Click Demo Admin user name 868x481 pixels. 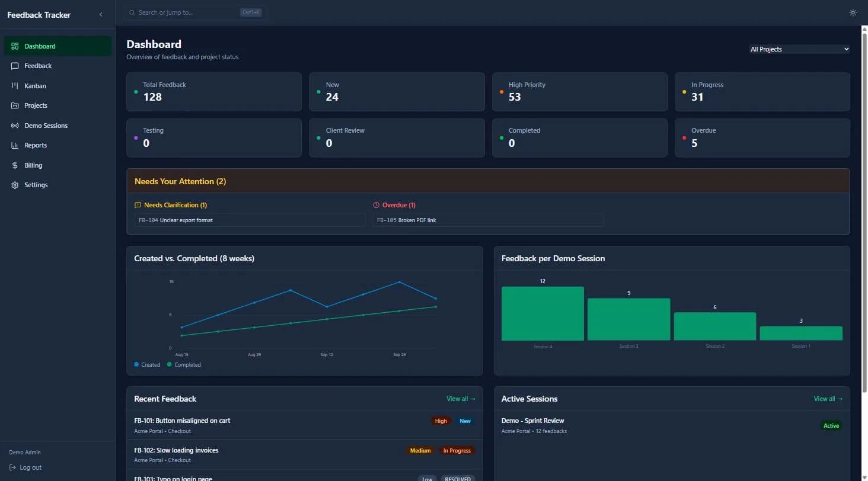[x=25, y=452]
